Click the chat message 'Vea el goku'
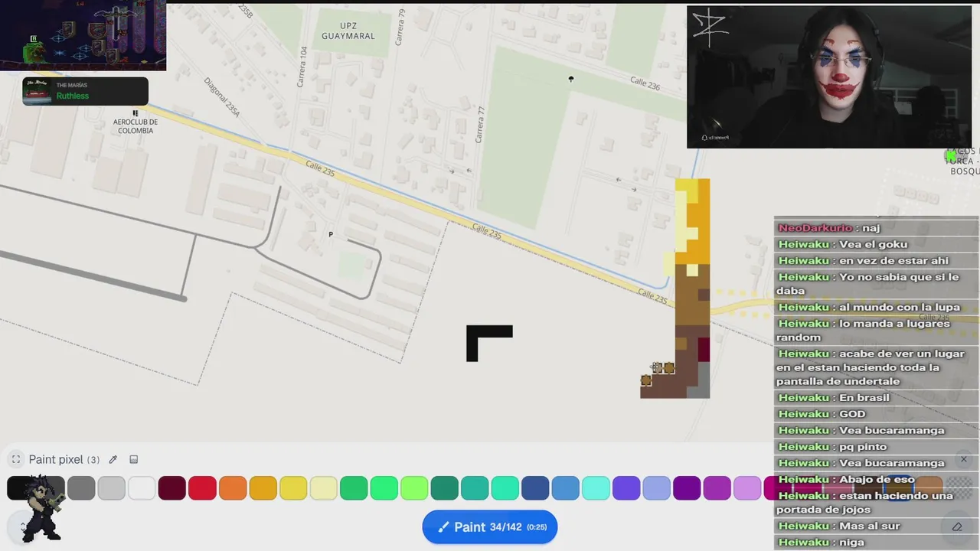Viewport: 980px width, 551px height. pyautogui.click(x=874, y=244)
